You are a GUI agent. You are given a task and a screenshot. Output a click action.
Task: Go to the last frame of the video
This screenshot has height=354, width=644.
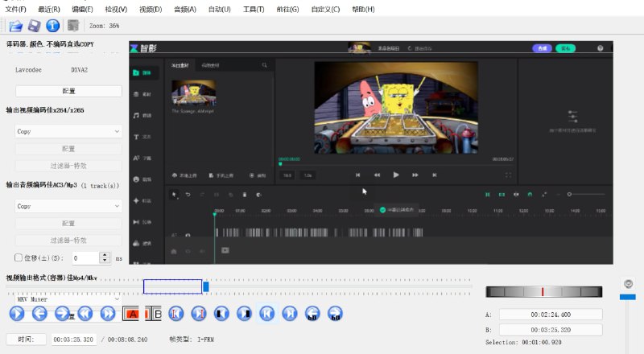tap(290, 314)
